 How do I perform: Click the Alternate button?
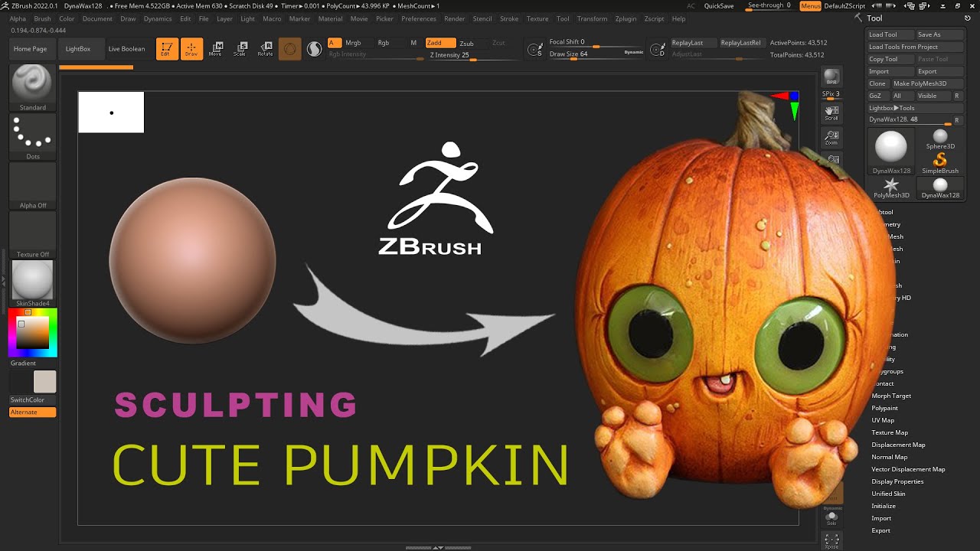click(32, 412)
